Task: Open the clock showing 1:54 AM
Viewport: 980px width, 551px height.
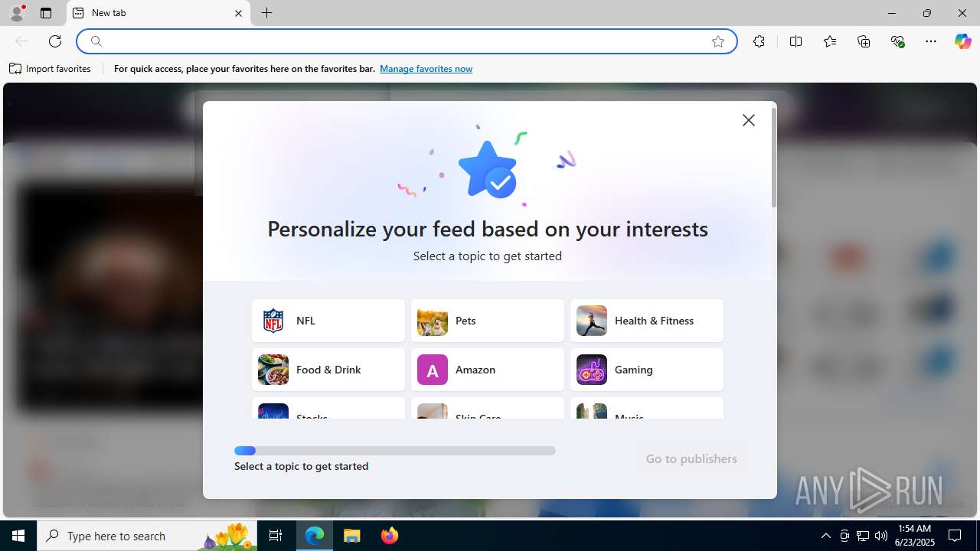Action: (916, 536)
